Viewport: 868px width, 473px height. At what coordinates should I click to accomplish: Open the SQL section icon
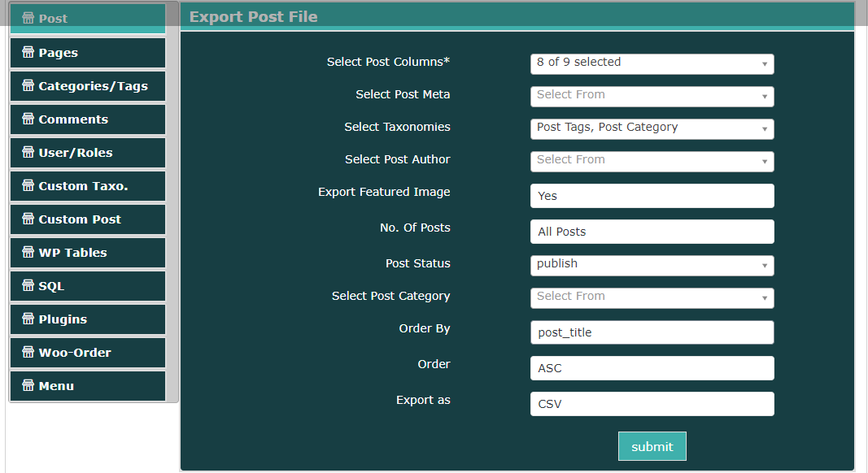pos(28,285)
